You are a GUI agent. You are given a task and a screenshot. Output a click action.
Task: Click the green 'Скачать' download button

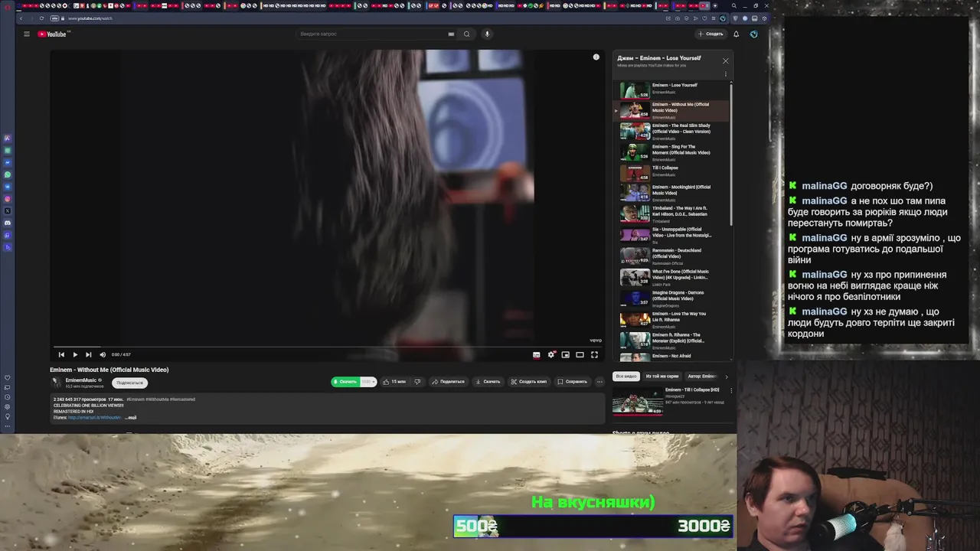[345, 382]
